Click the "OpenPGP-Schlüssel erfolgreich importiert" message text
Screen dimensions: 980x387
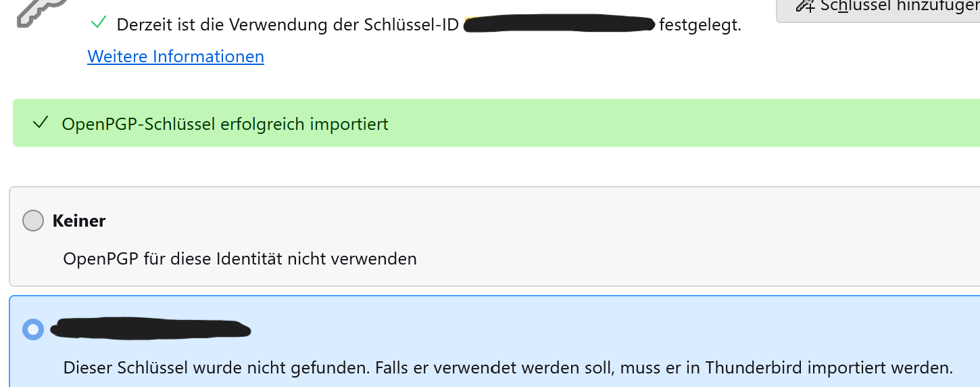(x=225, y=124)
